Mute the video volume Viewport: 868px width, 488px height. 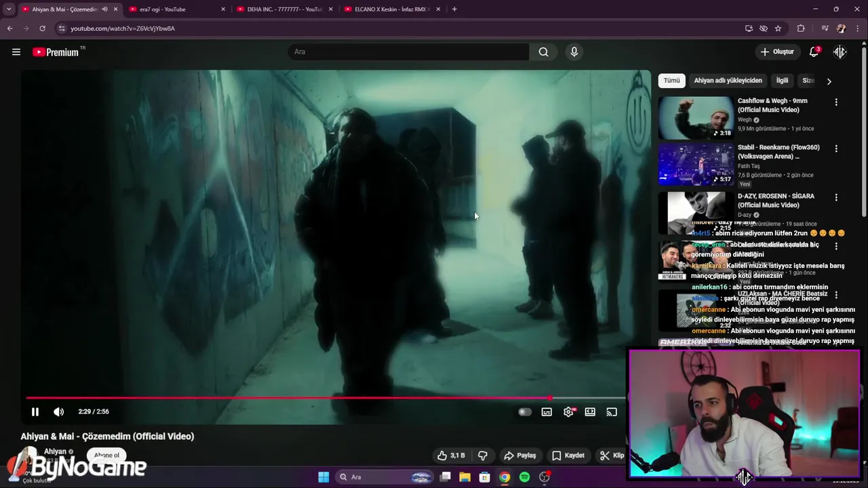59,411
